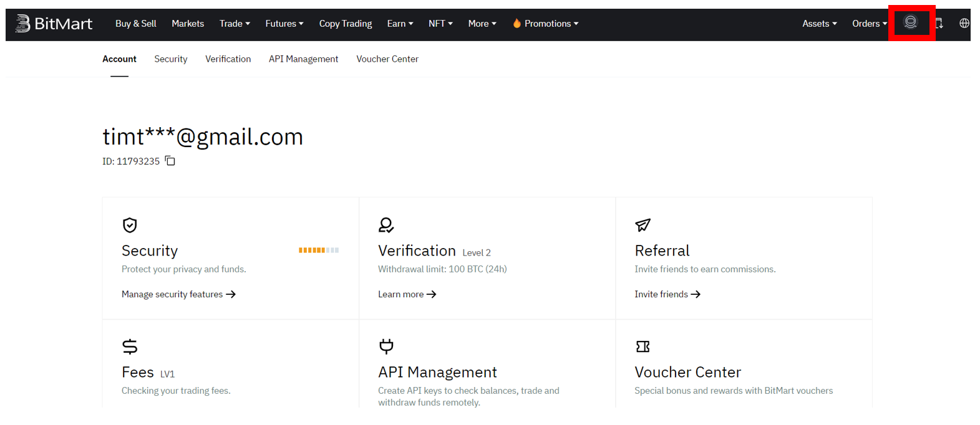Go to Buy & Sell

click(x=136, y=24)
